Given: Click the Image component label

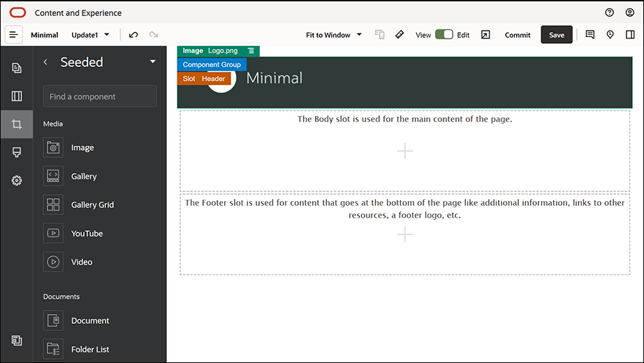Looking at the screenshot, I should point(82,148).
